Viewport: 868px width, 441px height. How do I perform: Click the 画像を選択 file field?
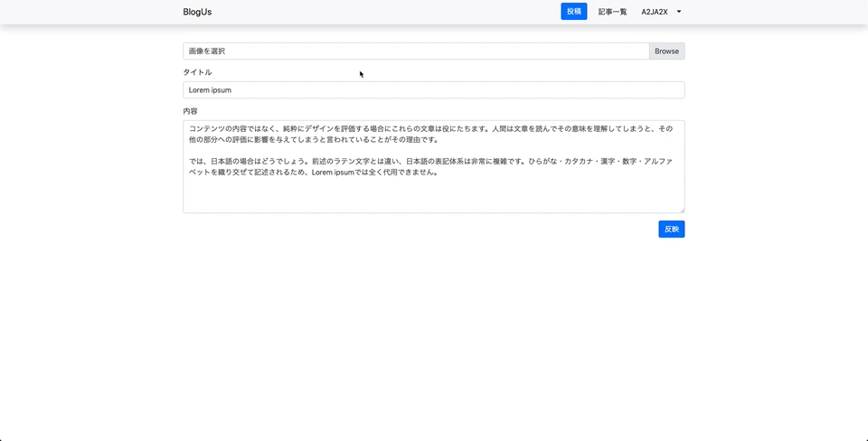[x=415, y=52]
